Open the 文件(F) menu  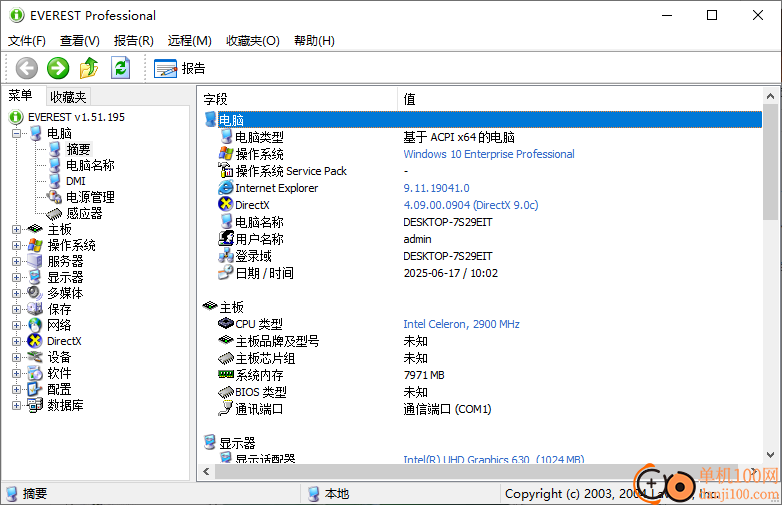click(27, 40)
